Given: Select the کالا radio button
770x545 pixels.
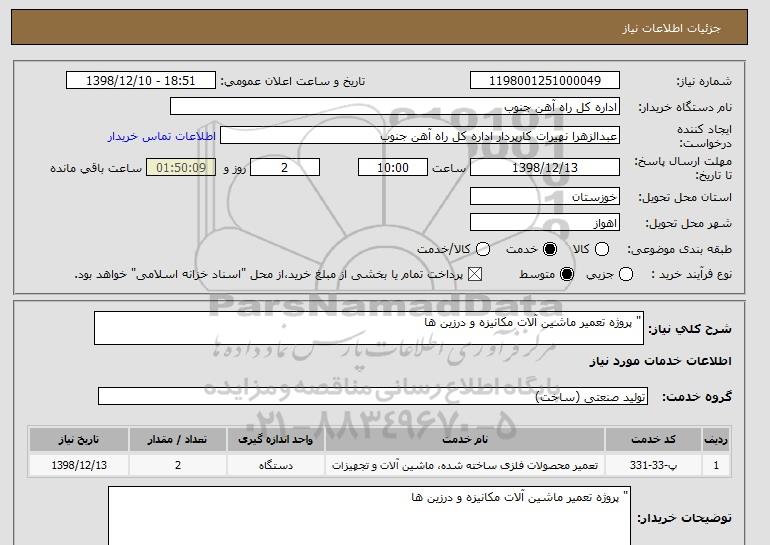Looking at the screenshot, I should 602,249.
